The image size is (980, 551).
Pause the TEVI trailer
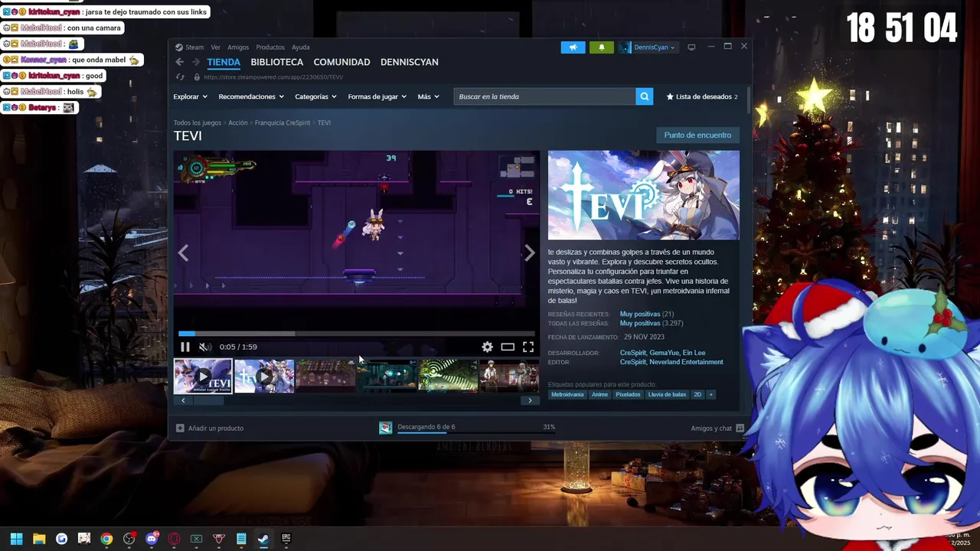pyautogui.click(x=185, y=347)
